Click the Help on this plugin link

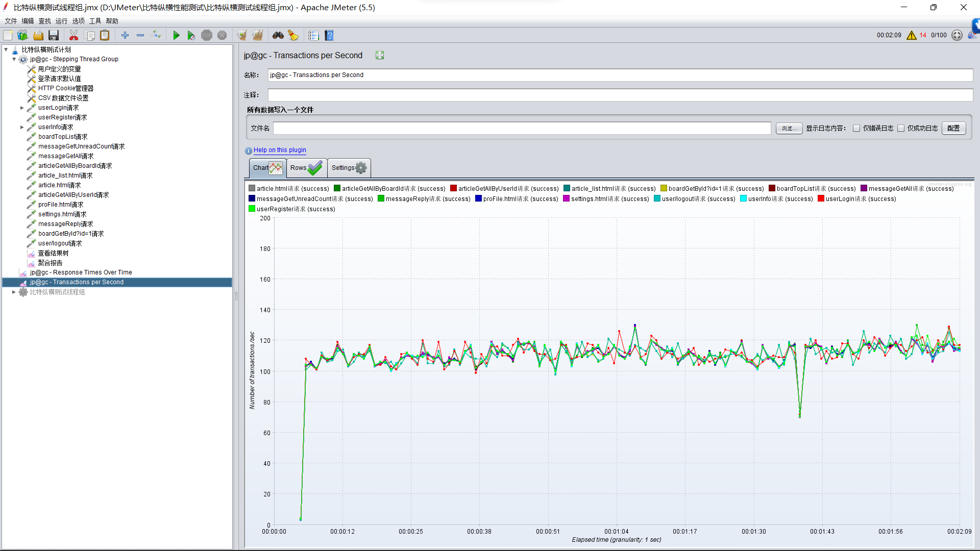pos(280,150)
